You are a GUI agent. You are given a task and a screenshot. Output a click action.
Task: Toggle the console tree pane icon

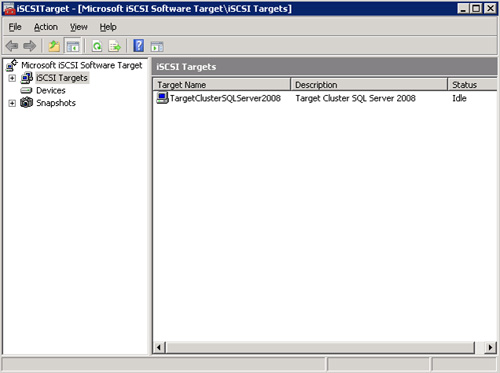(73, 46)
